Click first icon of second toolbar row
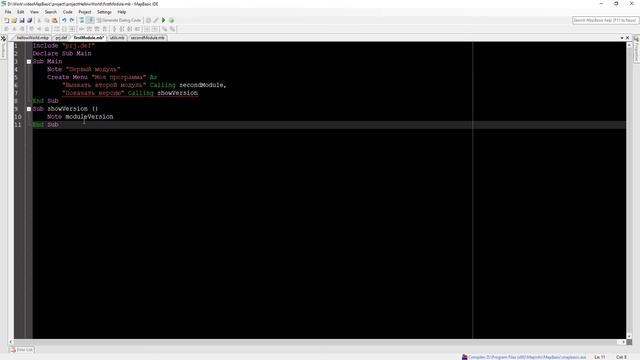The width and height of the screenshot is (640, 360). click(x=6, y=29)
